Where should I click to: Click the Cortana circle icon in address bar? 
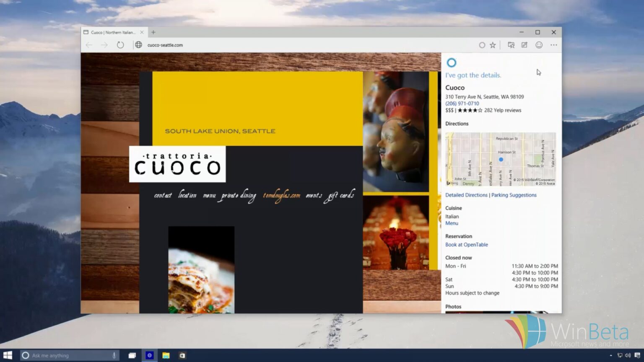pyautogui.click(x=482, y=45)
